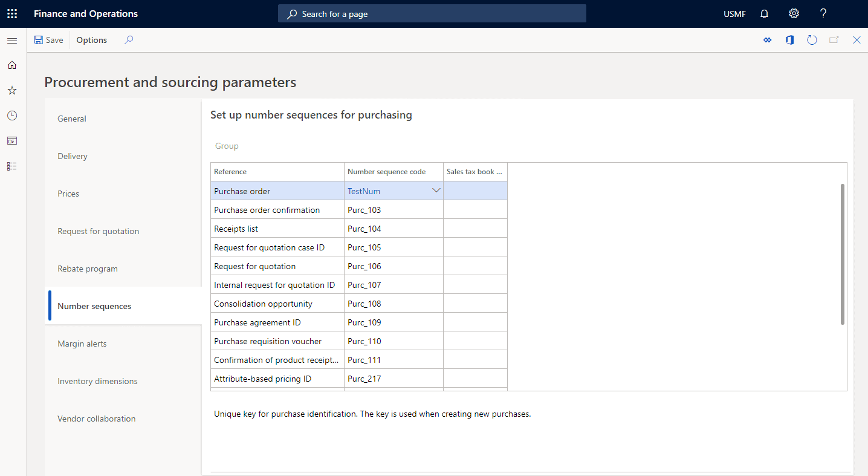Select the Purchase order row

coord(277,191)
